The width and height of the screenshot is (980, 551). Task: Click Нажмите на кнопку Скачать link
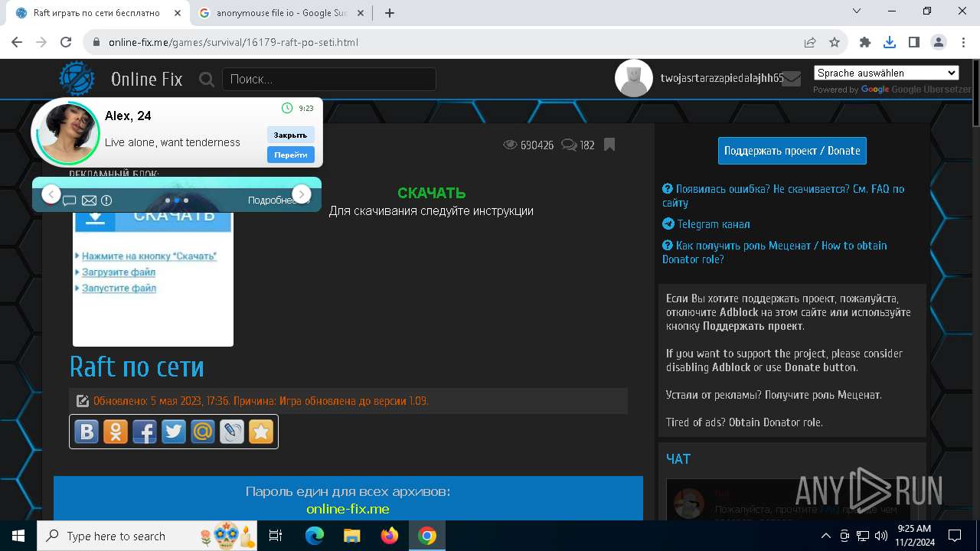(x=149, y=256)
